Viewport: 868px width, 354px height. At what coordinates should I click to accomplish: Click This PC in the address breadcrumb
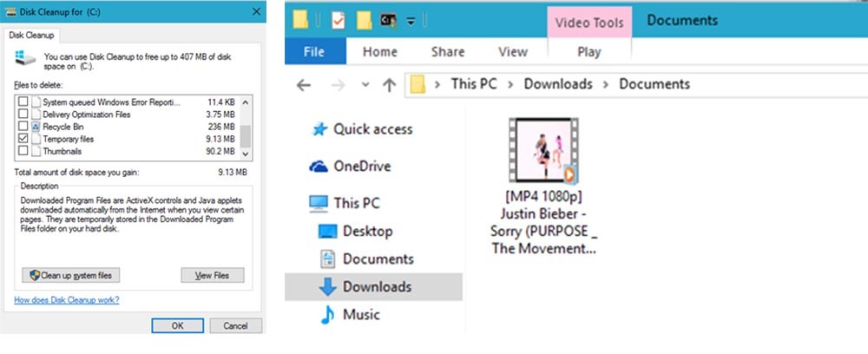pos(474,84)
